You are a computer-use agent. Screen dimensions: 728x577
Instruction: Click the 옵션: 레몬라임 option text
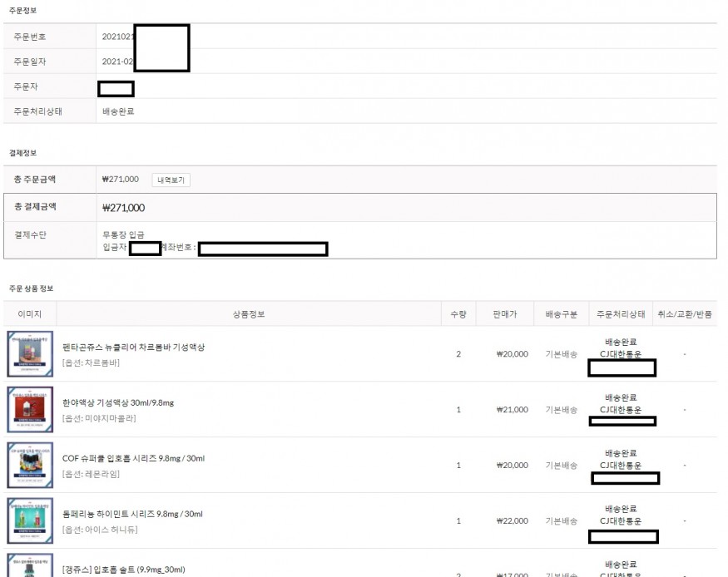point(91,474)
